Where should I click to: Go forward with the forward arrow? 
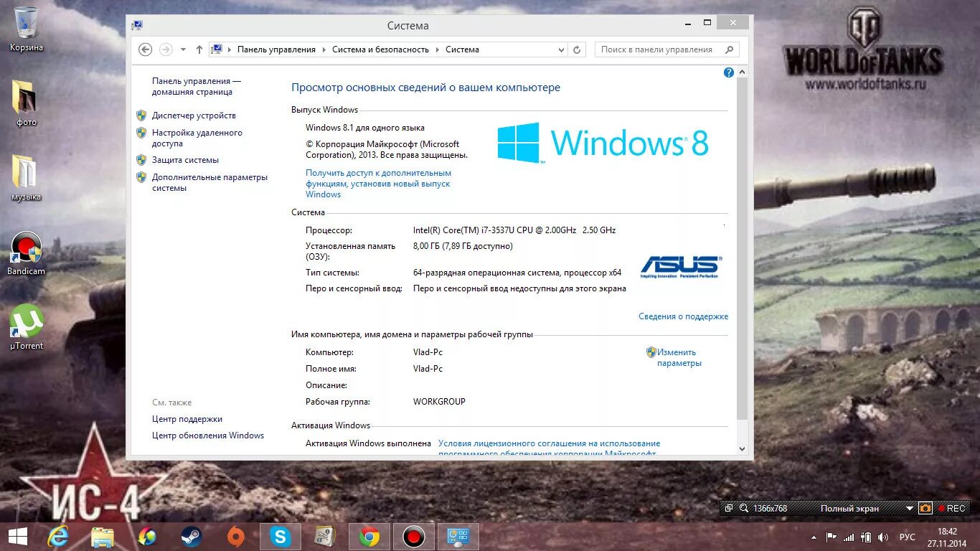pos(166,50)
